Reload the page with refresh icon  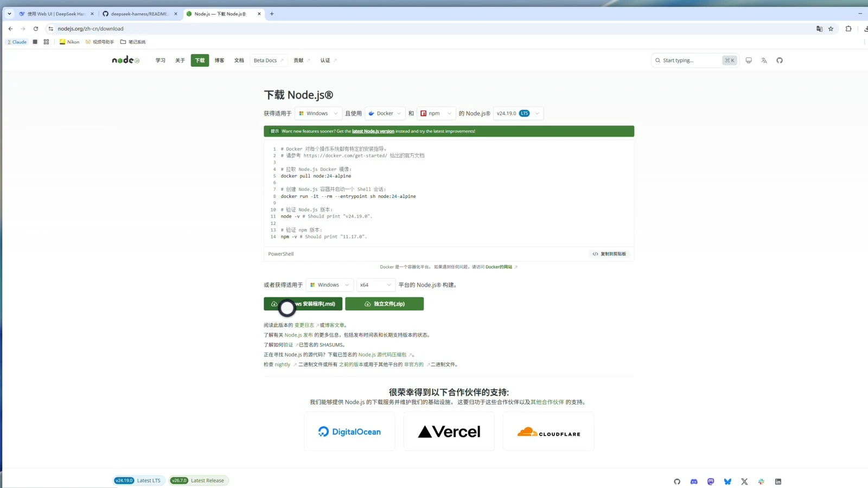36,29
